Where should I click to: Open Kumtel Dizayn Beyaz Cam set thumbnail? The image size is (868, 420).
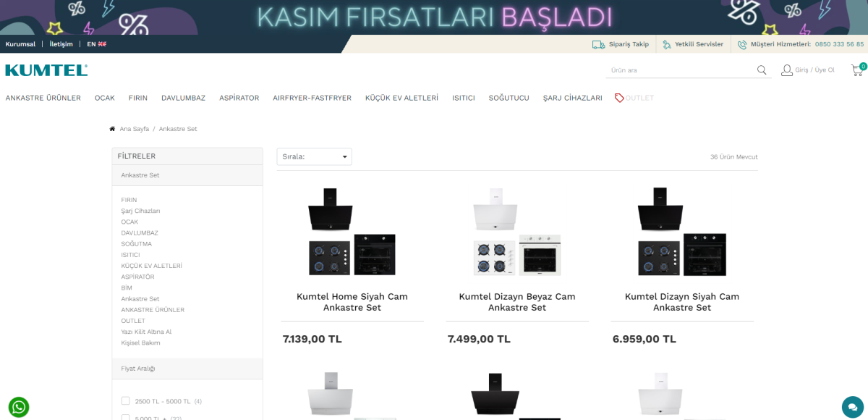point(517,232)
